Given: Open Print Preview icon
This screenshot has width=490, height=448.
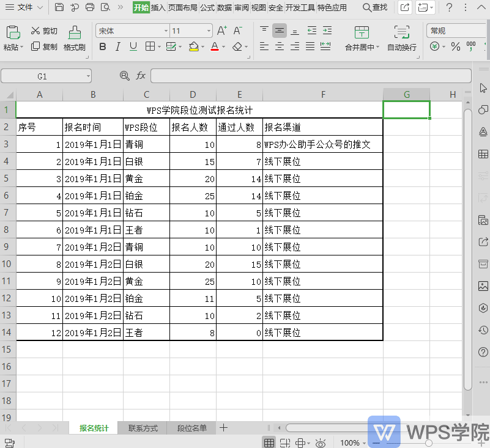Looking at the screenshot, I should [105, 7].
